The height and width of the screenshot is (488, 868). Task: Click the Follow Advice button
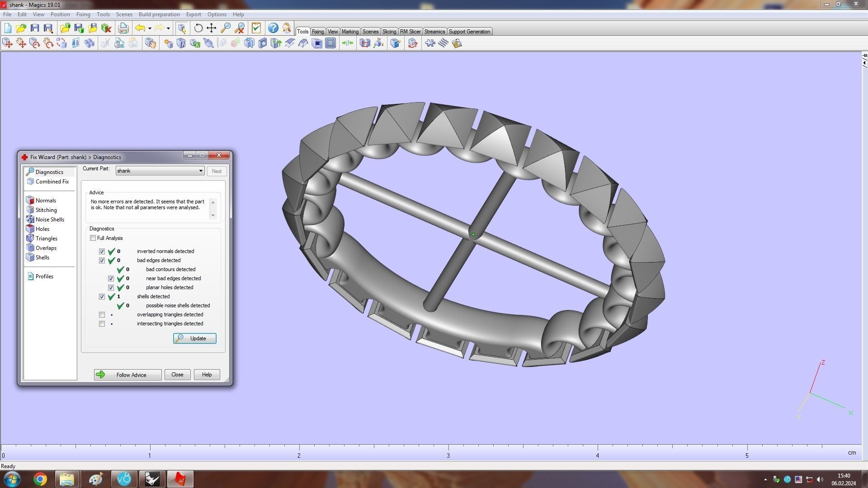click(127, 375)
